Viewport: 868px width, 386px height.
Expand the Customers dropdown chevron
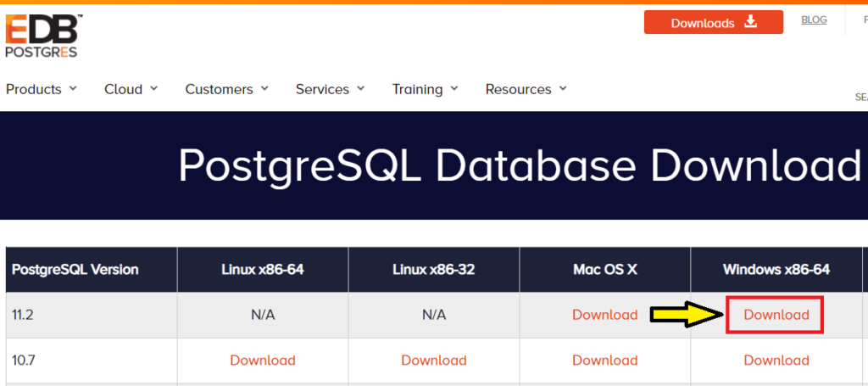tap(264, 88)
